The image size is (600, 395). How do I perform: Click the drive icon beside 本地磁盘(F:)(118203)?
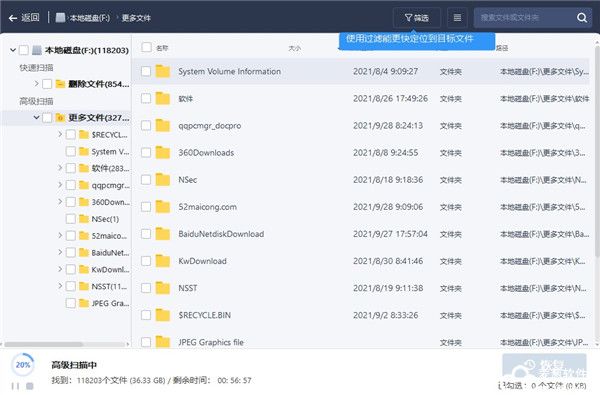[37, 50]
